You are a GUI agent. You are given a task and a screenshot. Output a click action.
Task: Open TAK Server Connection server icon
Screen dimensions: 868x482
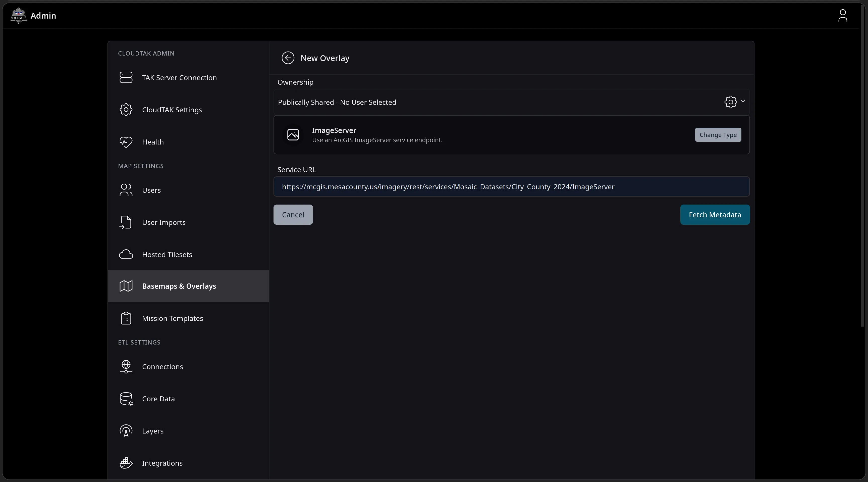pyautogui.click(x=126, y=77)
